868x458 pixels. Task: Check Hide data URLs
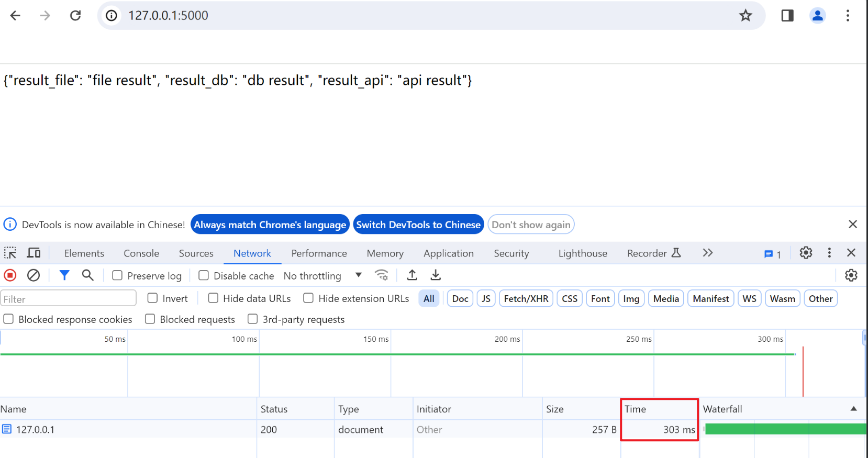click(213, 298)
